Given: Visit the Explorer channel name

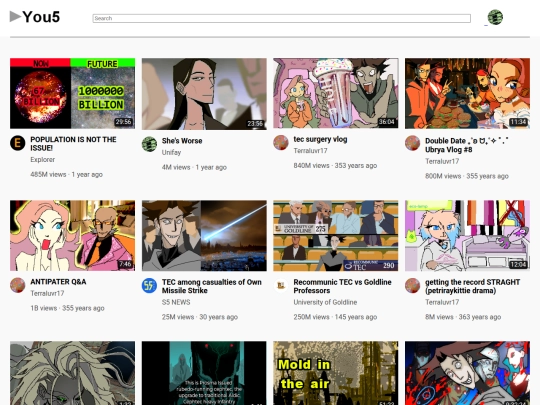Looking at the screenshot, I should click(x=42, y=159).
